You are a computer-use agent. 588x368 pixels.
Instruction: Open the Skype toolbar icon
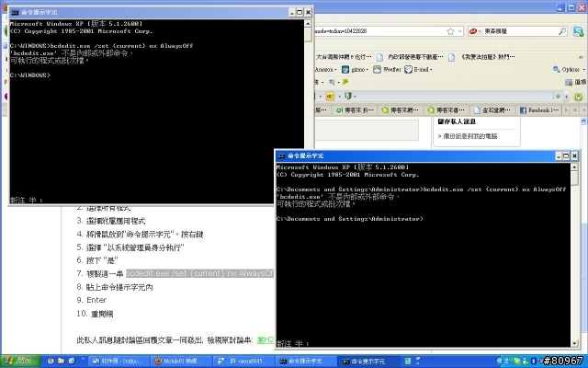point(578,31)
